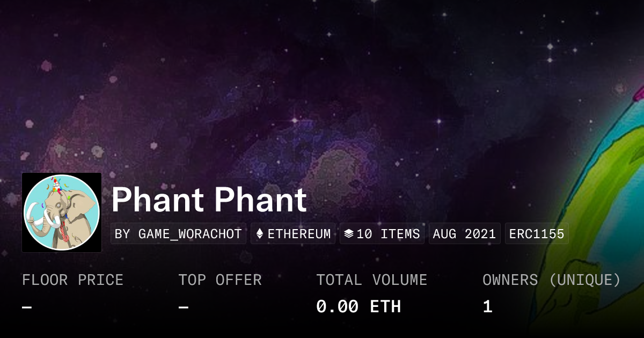Open the Phant Phant elephant avatar
The image size is (644, 338).
click(x=62, y=212)
